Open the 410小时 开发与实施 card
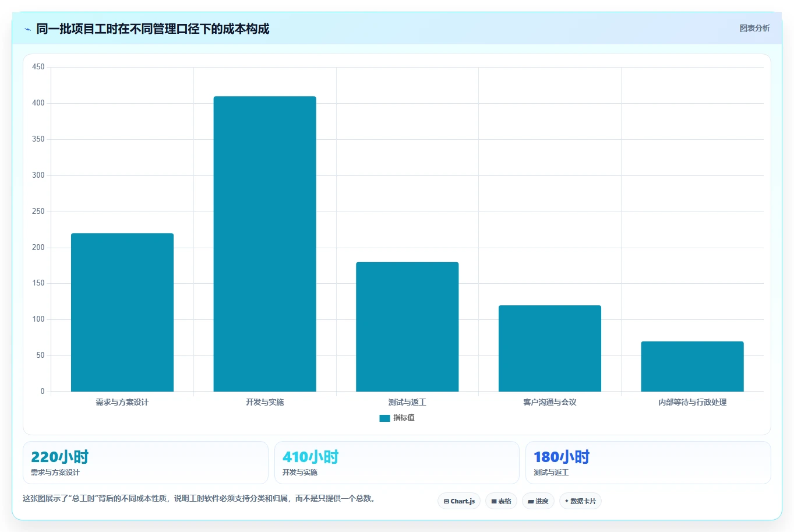The height and width of the screenshot is (532, 794). click(397, 463)
